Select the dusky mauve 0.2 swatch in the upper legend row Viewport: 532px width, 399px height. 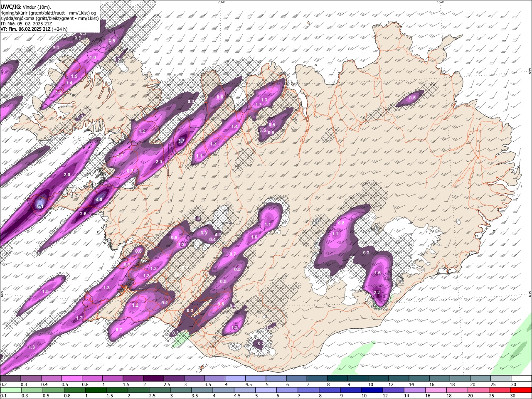(10, 378)
